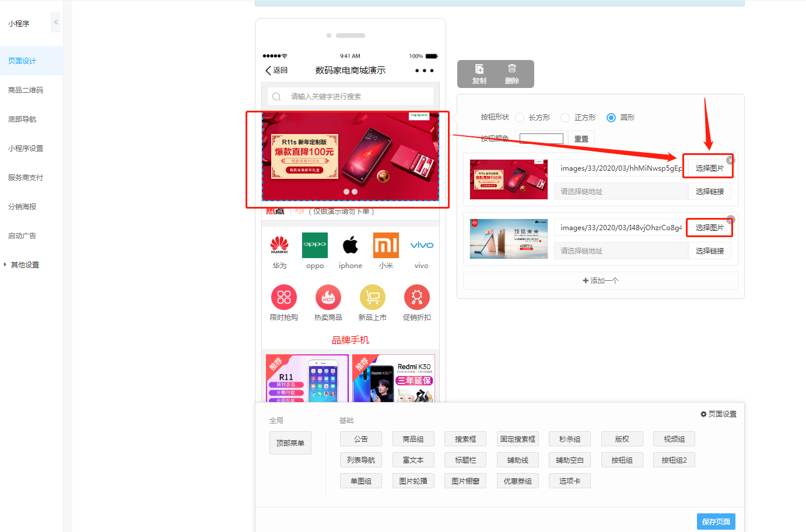Add 秒杀组 component
The width and height of the screenshot is (806, 532).
(x=570, y=439)
